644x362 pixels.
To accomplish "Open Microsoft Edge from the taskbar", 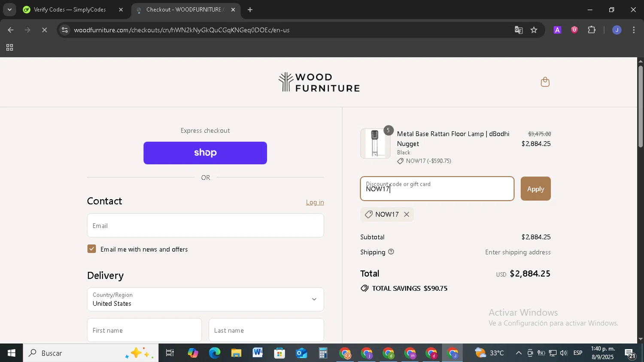I will click(x=214, y=353).
